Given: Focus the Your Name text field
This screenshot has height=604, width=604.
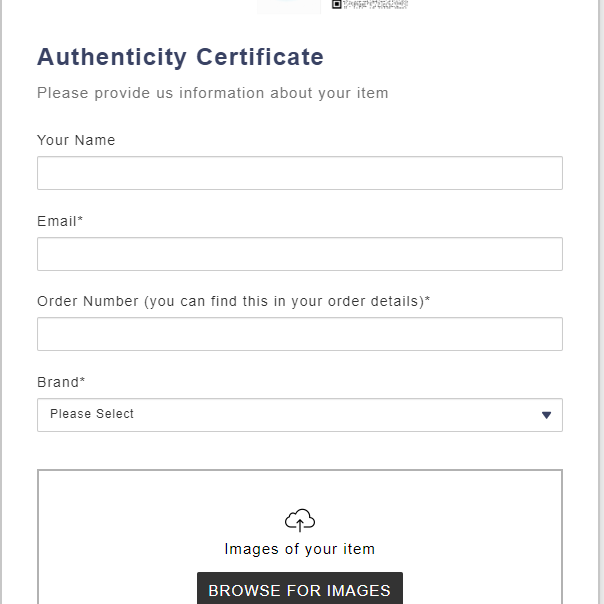Looking at the screenshot, I should pos(300,173).
